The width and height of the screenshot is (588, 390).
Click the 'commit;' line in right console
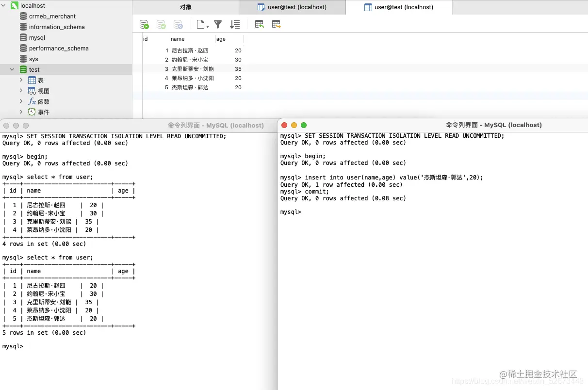point(305,192)
